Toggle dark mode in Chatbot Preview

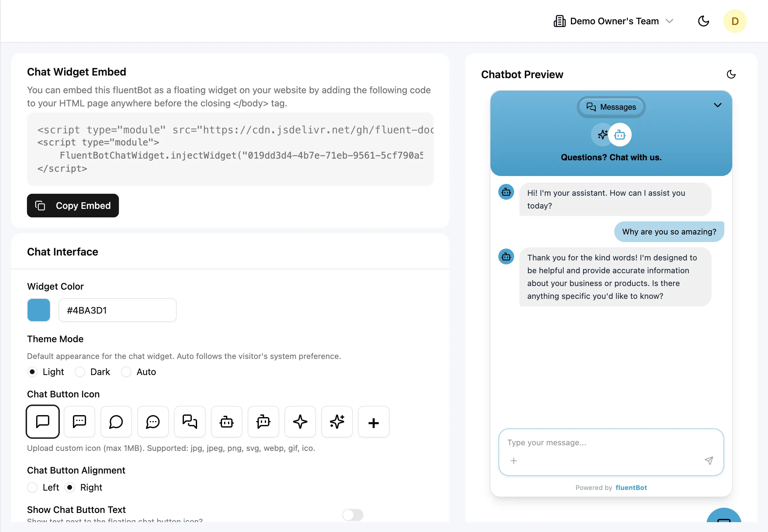[731, 74]
